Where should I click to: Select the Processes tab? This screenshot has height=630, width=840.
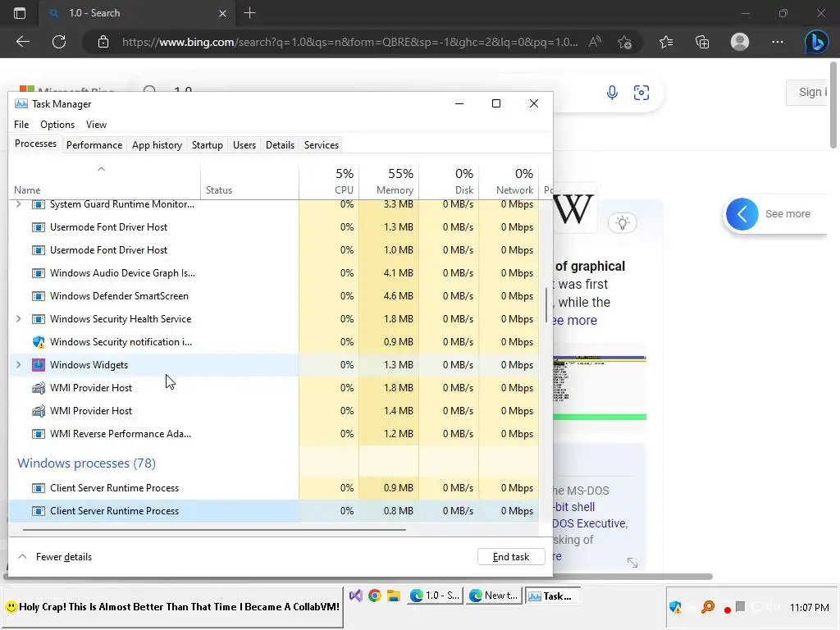(x=35, y=144)
